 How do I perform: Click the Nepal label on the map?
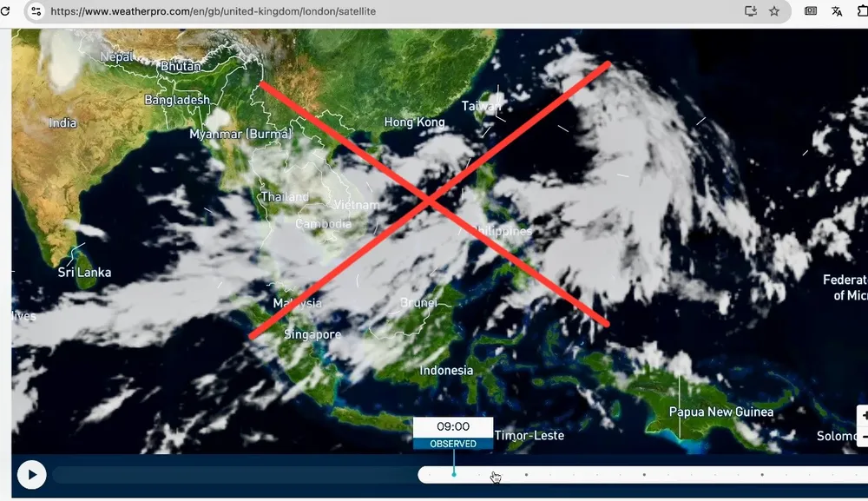tap(117, 56)
